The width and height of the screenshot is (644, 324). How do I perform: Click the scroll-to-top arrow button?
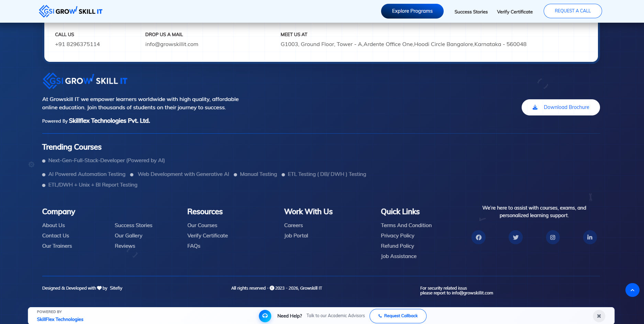(632, 290)
